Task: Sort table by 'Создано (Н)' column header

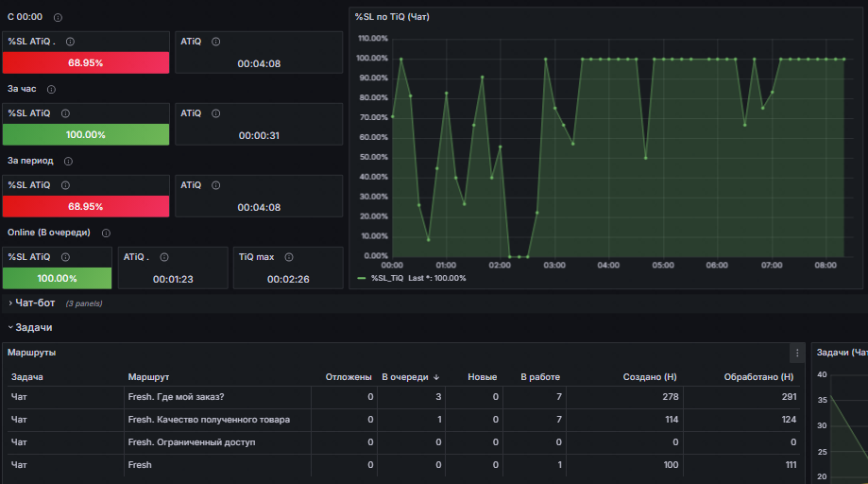Action: (650, 377)
